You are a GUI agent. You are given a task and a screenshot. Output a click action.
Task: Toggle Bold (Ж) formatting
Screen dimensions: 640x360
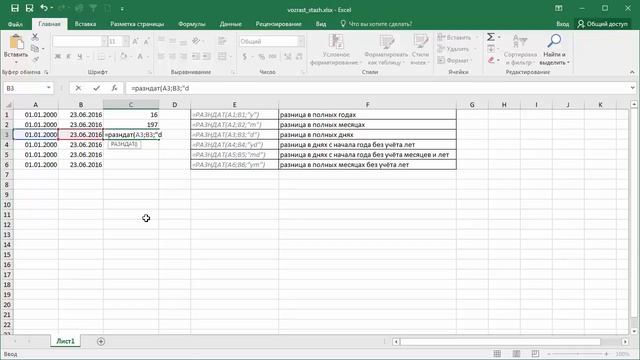58,56
